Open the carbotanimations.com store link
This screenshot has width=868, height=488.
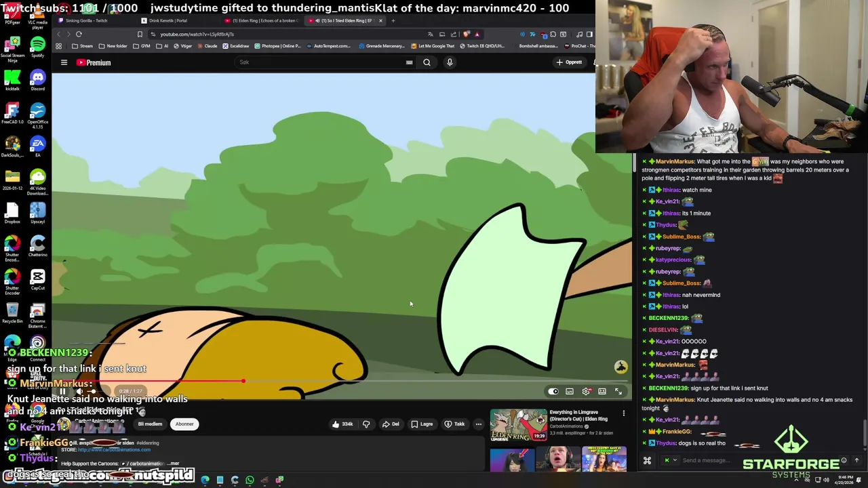[x=114, y=450]
